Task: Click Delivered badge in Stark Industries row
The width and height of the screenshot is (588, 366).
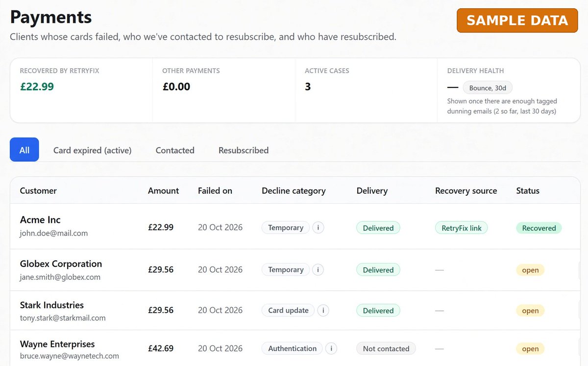Action: coord(378,311)
